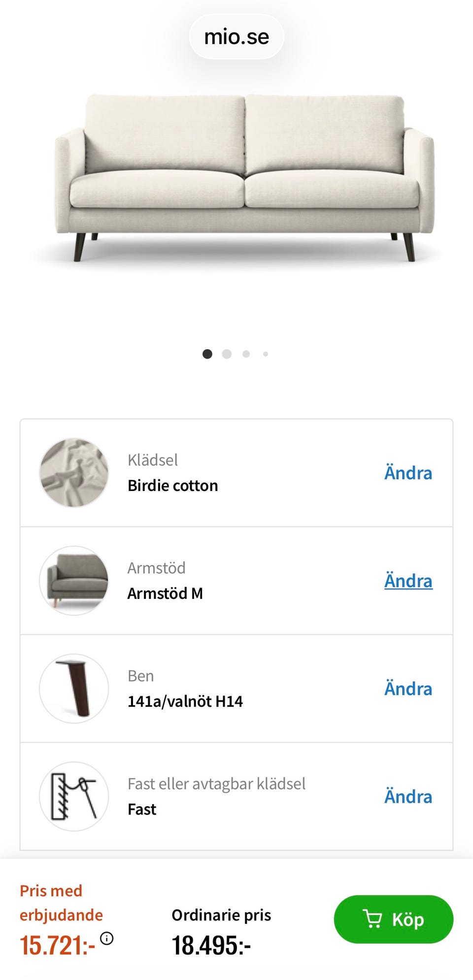
Task: Go to first image carousel dot
Action: (207, 354)
